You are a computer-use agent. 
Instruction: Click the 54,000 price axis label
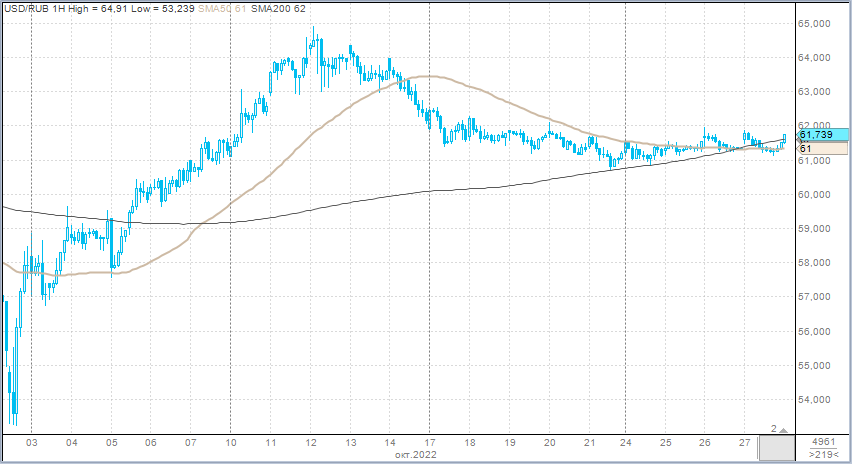tap(817, 400)
